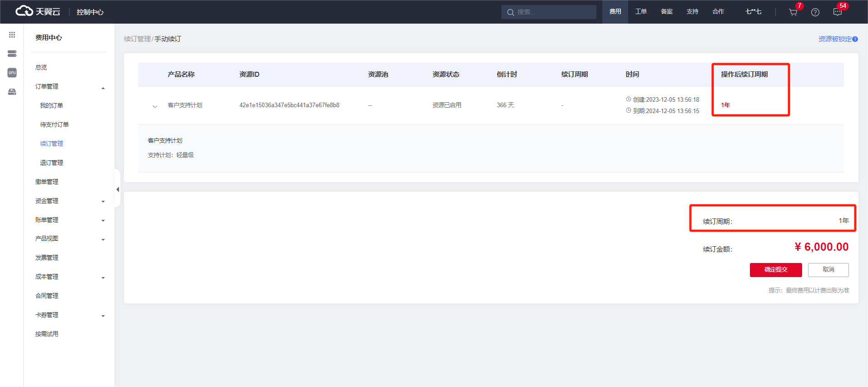Open 撤单管理 in the sidebar
This screenshot has width=868, height=387.
[47, 182]
